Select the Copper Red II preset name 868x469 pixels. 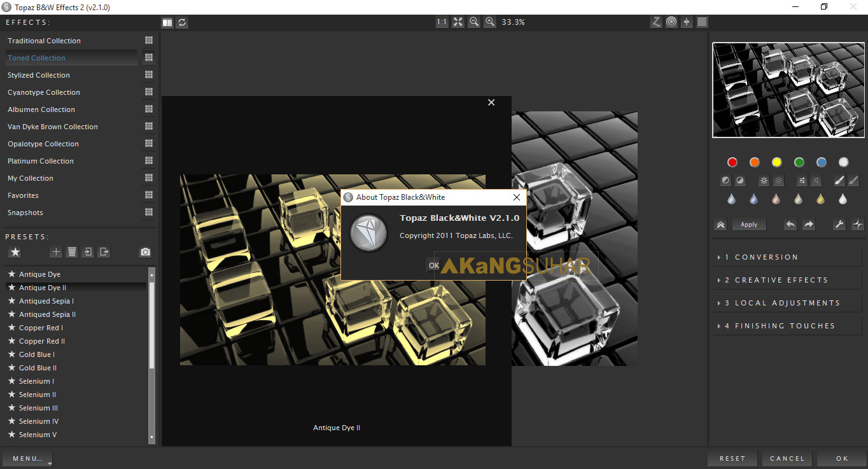pos(42,341)
